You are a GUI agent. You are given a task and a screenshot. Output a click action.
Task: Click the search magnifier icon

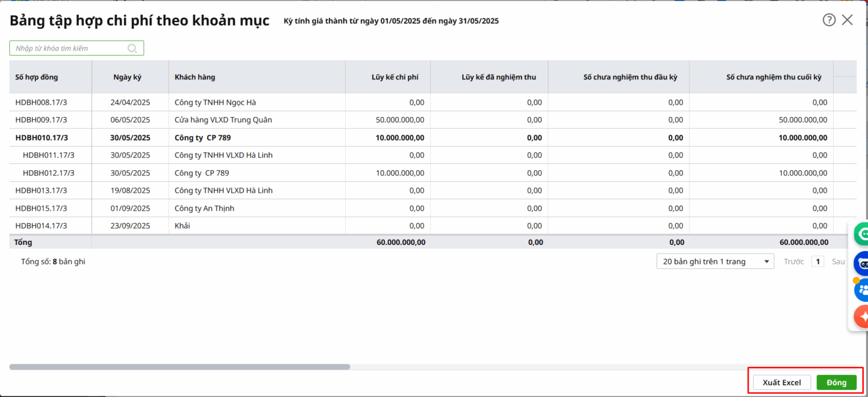click(x=132, y=48)
